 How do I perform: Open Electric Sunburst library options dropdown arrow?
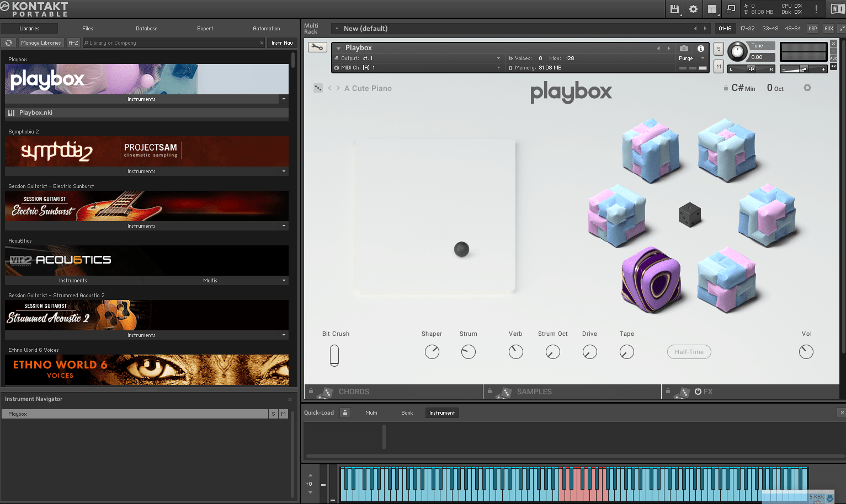(x=284, y=226)
